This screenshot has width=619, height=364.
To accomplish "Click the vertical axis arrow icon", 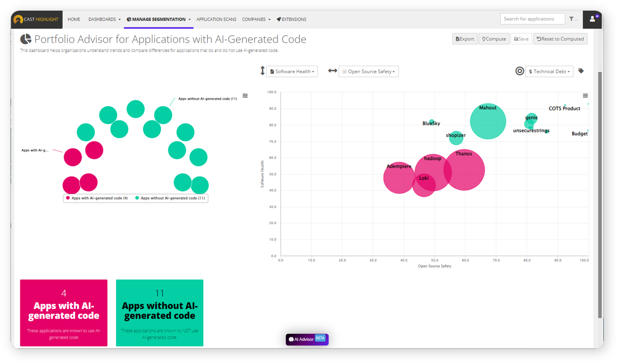I will (262, 71).
